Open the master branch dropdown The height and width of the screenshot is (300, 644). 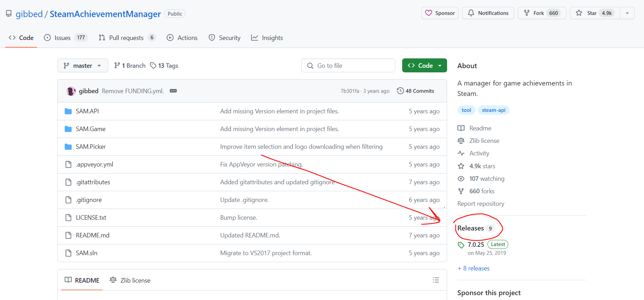[x=82, y=66]
